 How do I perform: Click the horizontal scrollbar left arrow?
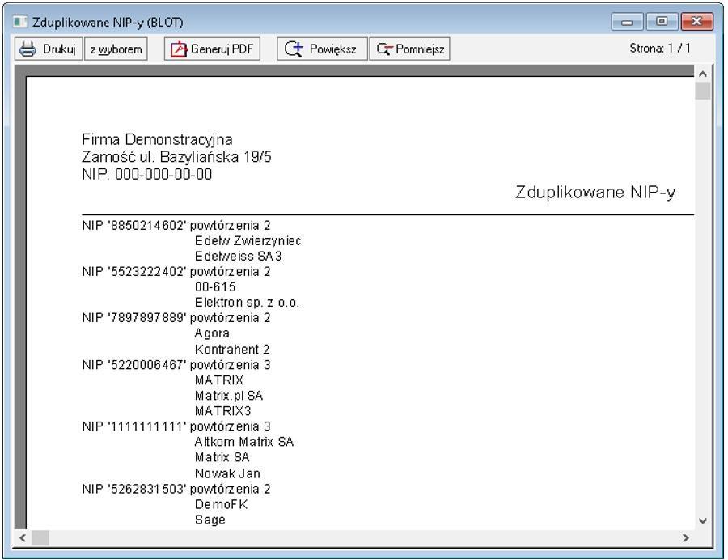point(23,537)
